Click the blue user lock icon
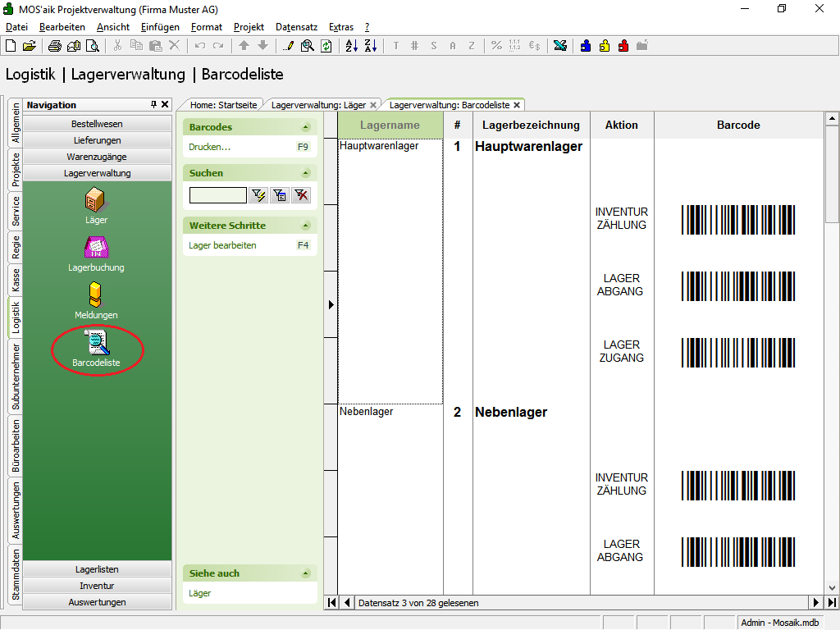840x630 pixels. [x=586, y=46]
